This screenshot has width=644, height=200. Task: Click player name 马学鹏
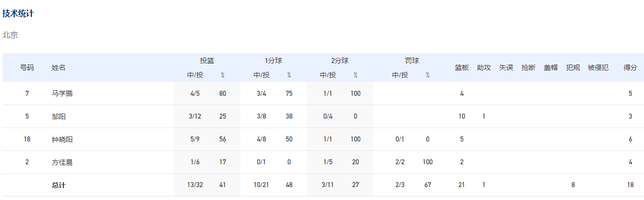pos(62,93)
